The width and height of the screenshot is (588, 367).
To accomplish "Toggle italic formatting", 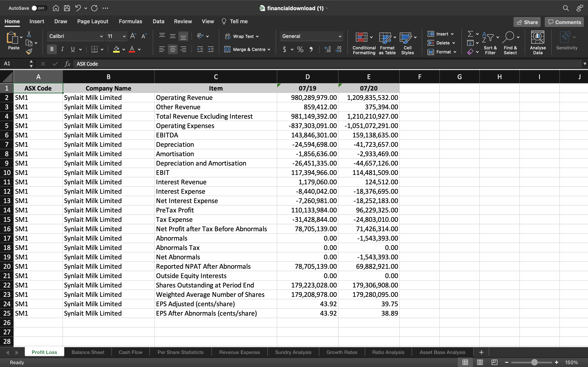I will pos(62,49).
